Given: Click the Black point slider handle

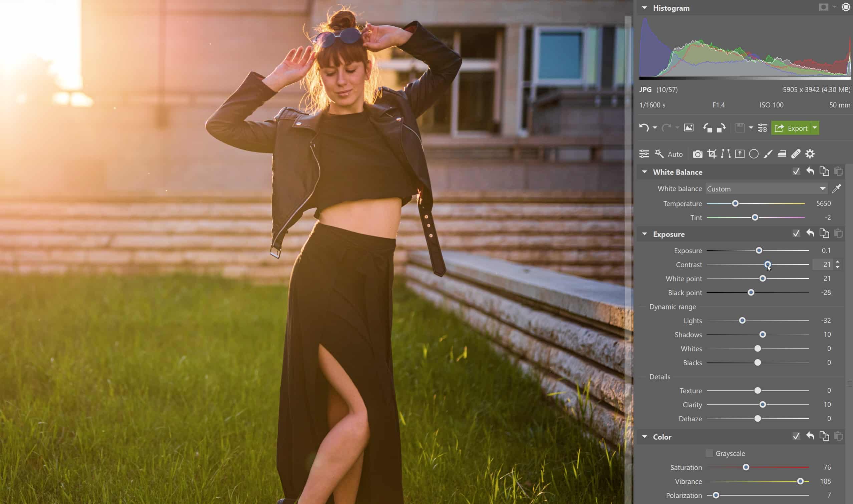Looking at the screenshot, I should coord(751,293).
